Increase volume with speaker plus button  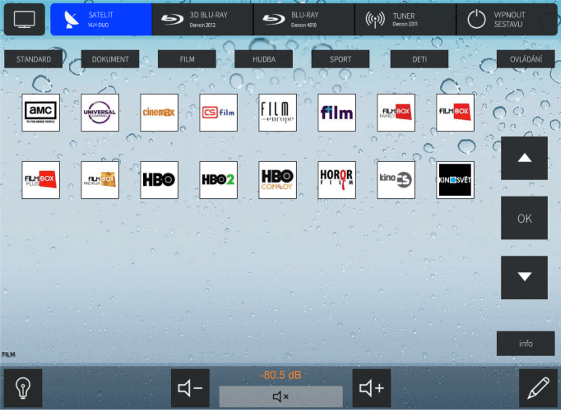[372, 388]
